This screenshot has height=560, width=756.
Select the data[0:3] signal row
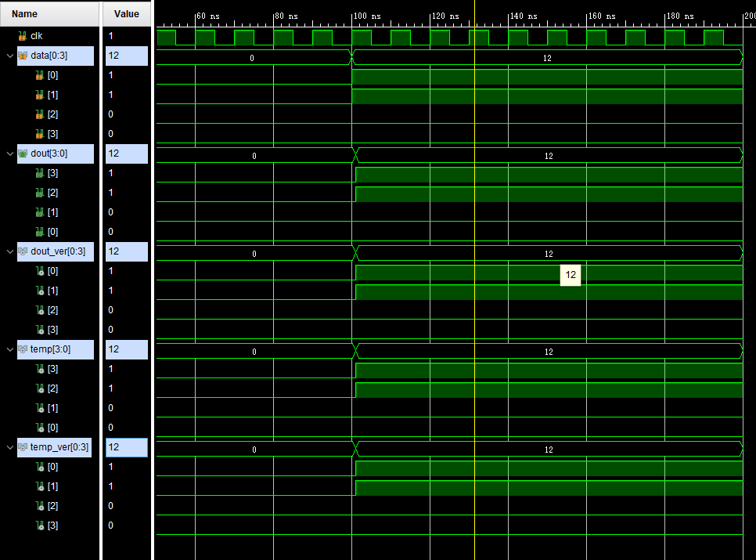click(x=56, y=56)
